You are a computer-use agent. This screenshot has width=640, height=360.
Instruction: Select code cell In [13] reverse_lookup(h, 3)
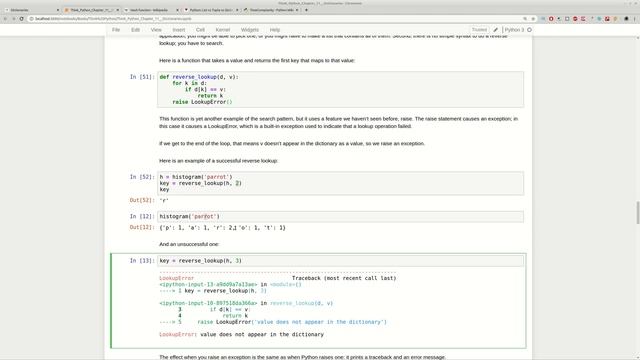(340, 260)
